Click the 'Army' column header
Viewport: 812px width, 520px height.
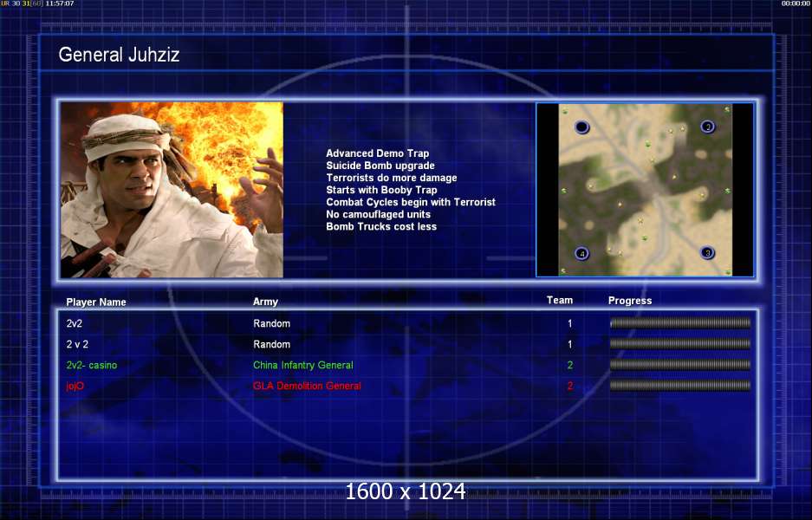tap(265, 302)
